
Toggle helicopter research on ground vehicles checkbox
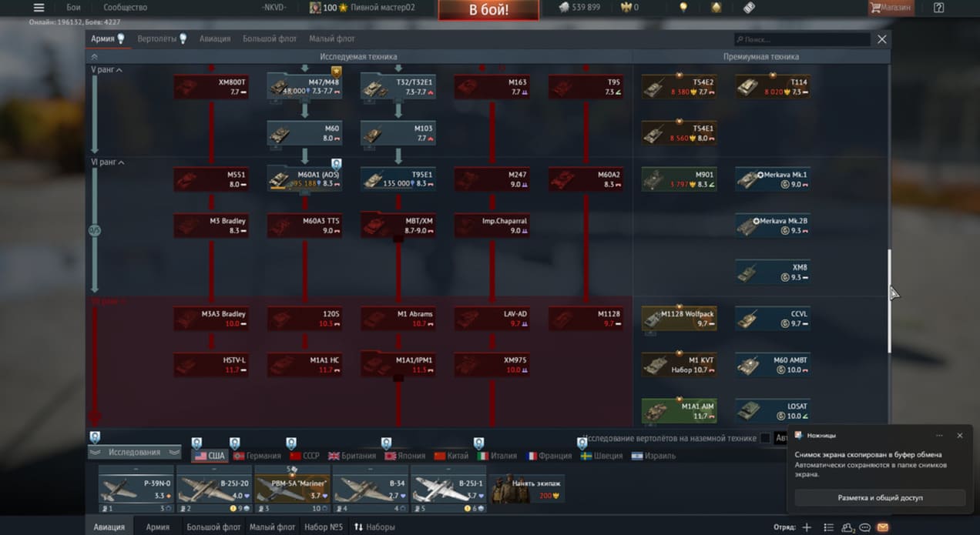[x=764, y=438]
